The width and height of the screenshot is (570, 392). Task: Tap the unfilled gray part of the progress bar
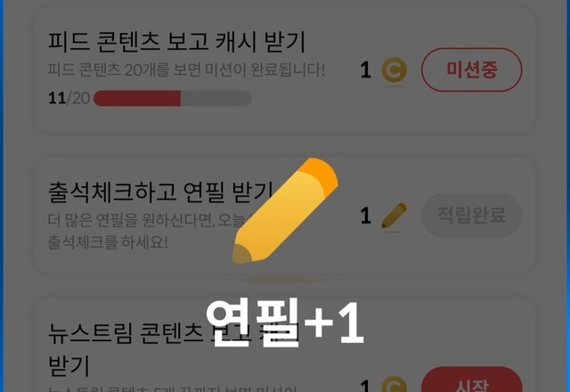[x=216, y=98]
